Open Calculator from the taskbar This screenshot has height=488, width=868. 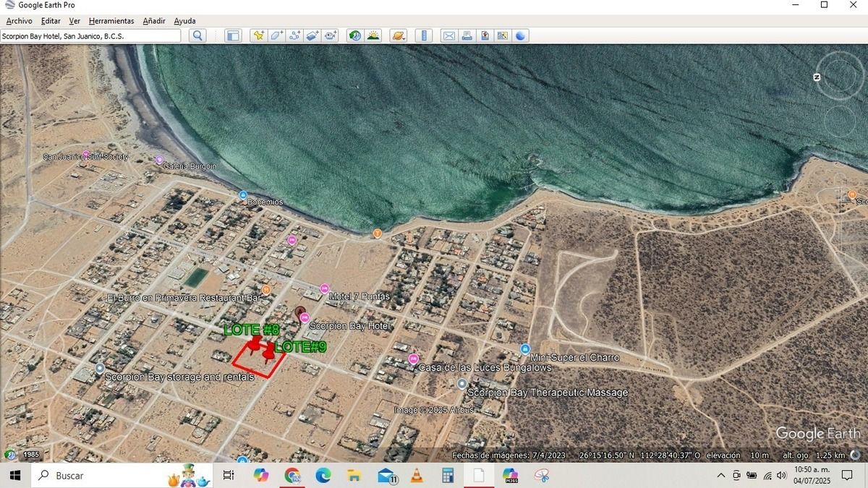pyautogui.click(x=448, y=475)
